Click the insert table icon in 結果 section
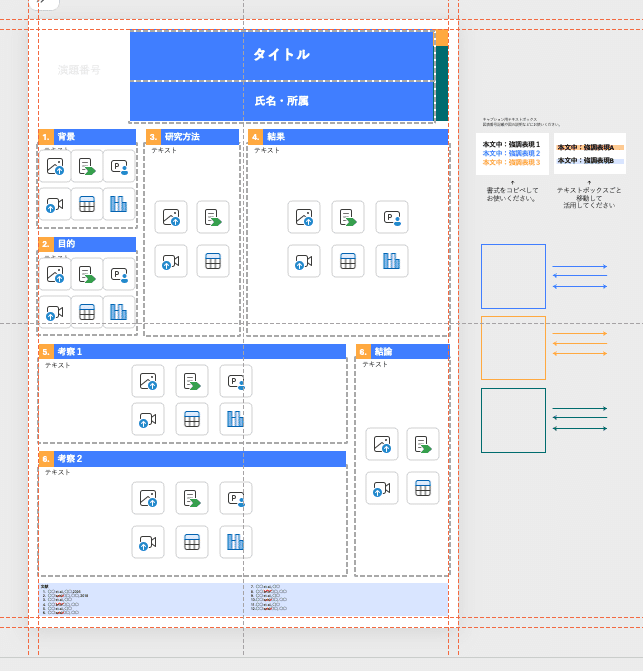Image resolution: width=643 pixels, height=671 pixels. click(x=348, y=261)
